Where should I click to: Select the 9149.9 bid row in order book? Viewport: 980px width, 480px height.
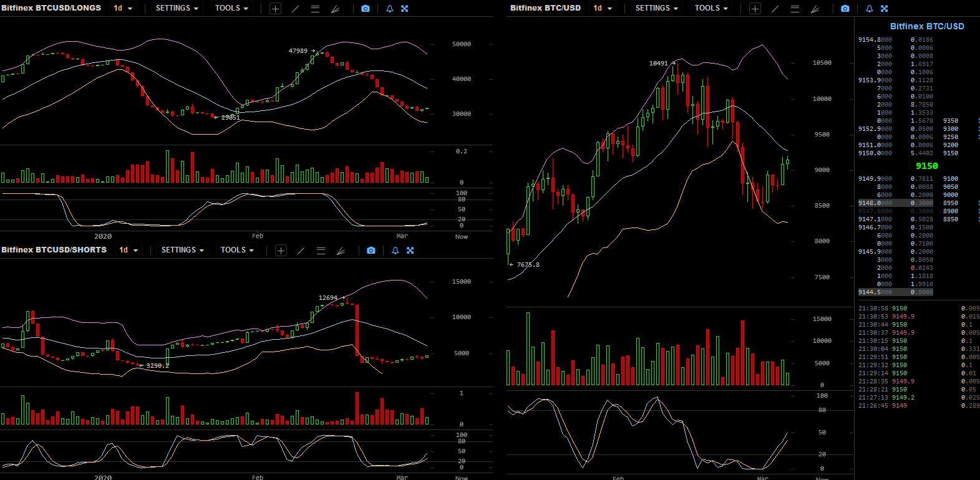click(x=896, y=179)
